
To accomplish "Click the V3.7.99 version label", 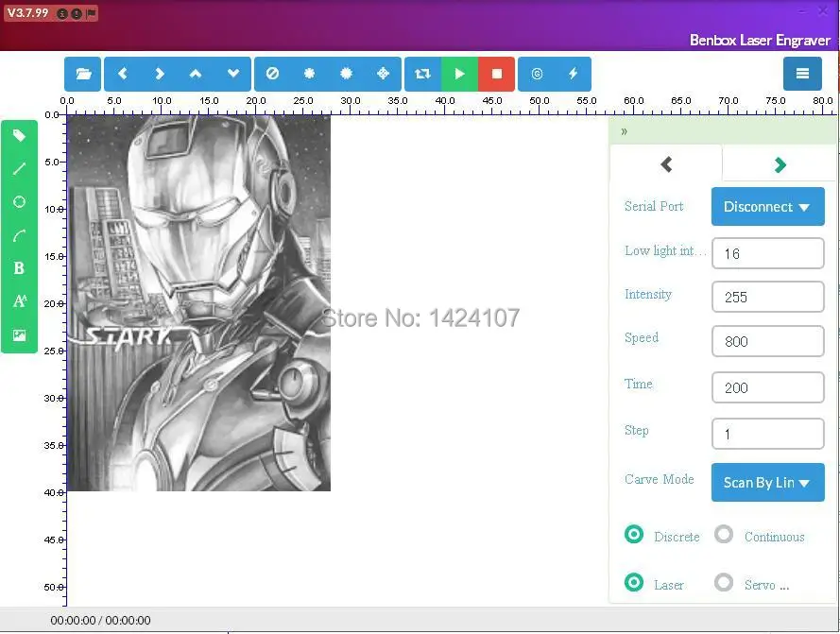I will coord(27,13).
